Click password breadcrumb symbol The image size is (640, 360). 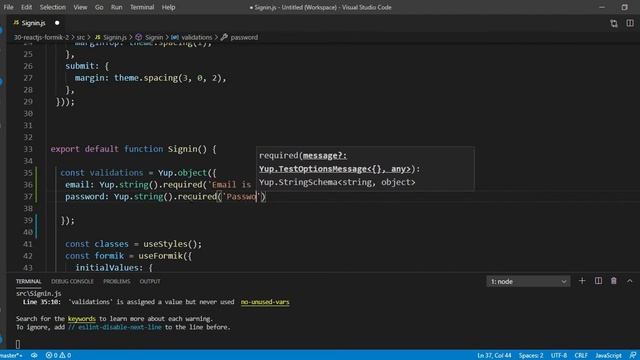[244, 37]
